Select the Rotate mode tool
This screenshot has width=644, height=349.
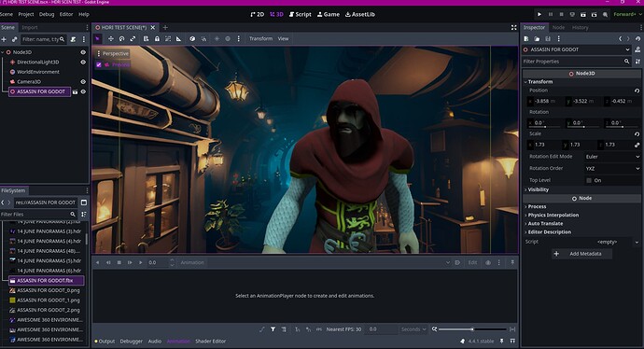121,38
